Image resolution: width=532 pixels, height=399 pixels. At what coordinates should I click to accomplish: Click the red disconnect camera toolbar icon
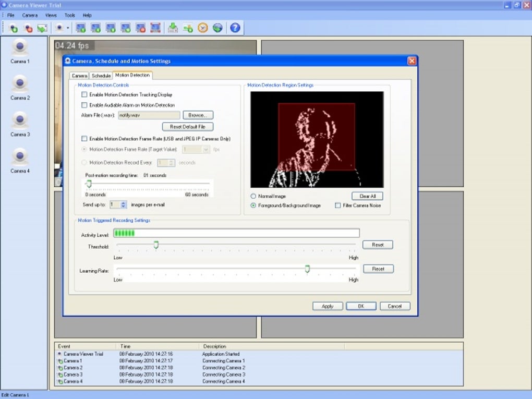pos(29,28)
